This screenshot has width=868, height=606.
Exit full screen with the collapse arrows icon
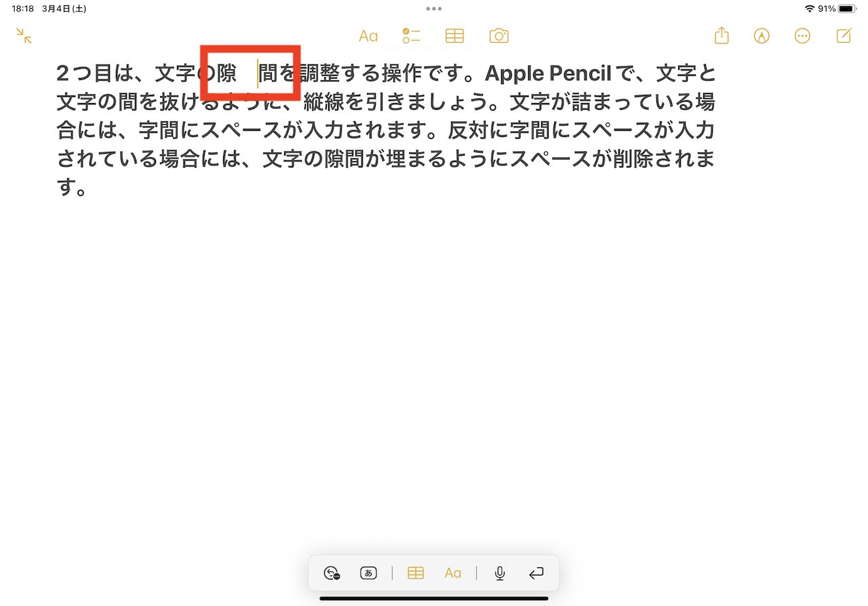click(24, 36)
